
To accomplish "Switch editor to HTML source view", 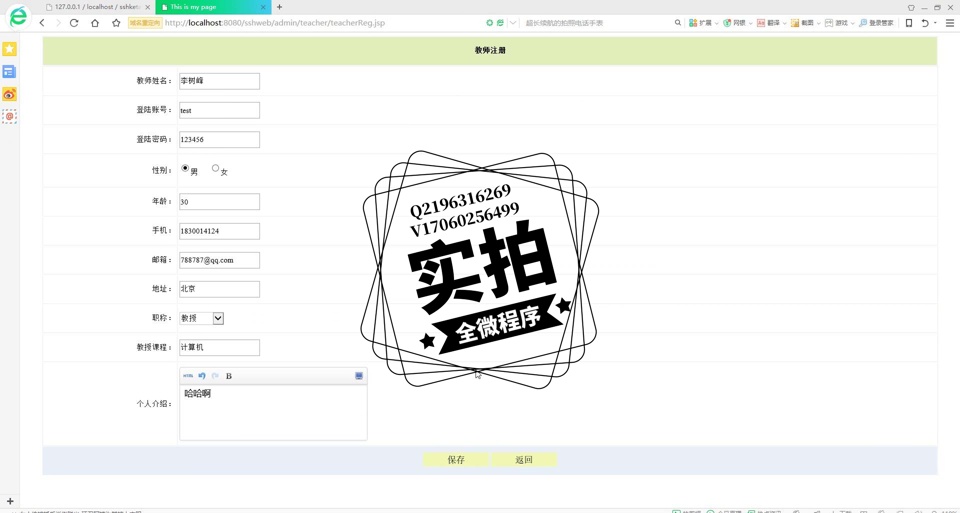I will pyautogui.click(x=188, y=376).
